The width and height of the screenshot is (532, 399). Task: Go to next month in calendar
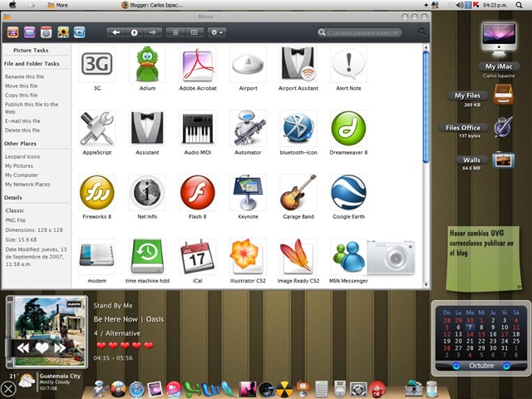coord(506,366)
